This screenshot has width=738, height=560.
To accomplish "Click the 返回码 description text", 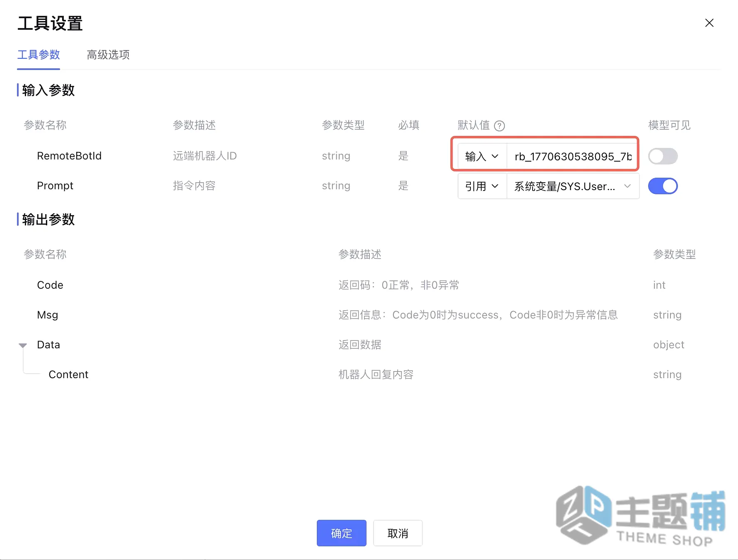I will coord(399,285).
